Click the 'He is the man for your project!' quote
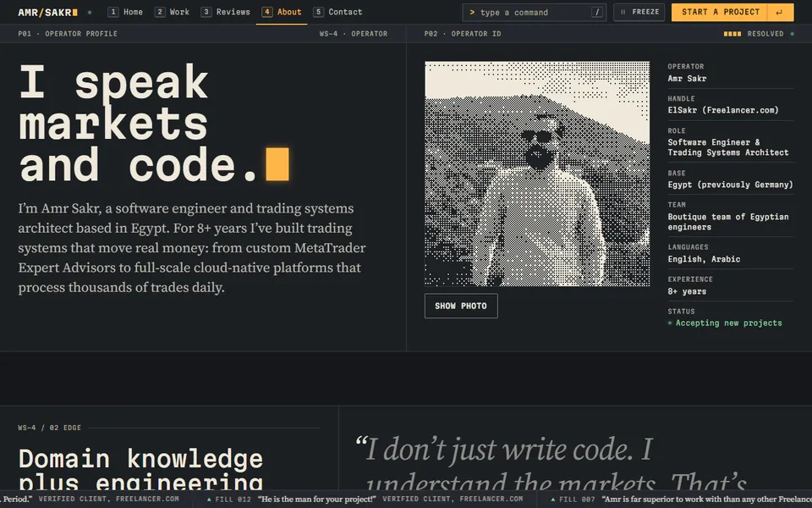 pos(317,500)
